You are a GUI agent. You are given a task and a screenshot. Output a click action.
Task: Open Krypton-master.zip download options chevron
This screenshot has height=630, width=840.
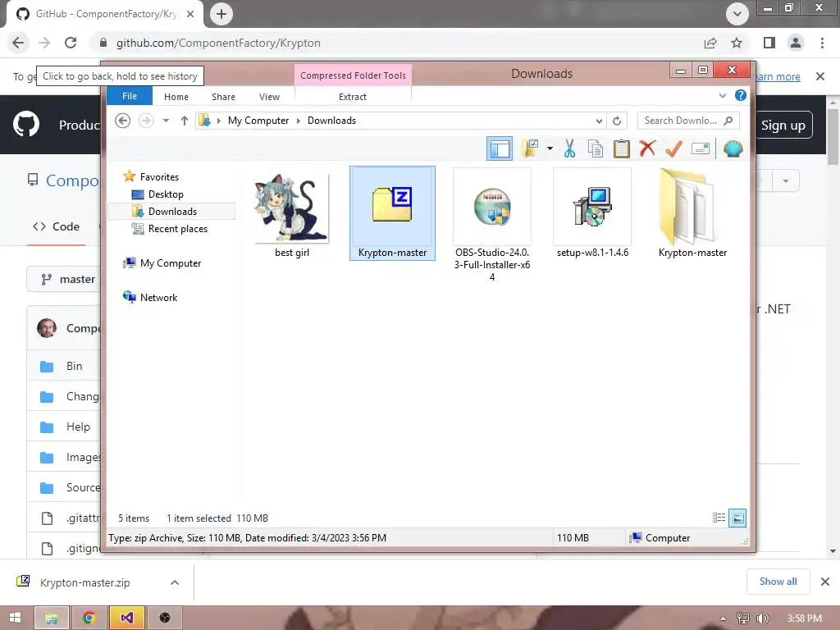(x=175, y=582)
